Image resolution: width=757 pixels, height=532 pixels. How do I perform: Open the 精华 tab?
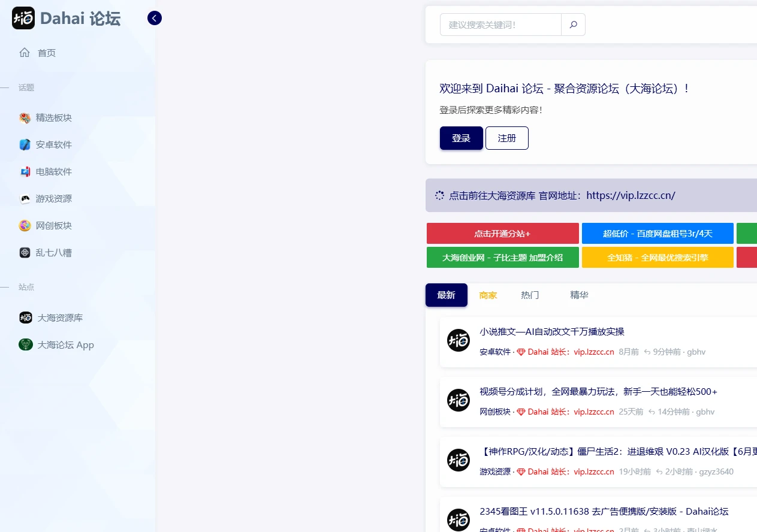pyautogui.click(x=579, y=295)
